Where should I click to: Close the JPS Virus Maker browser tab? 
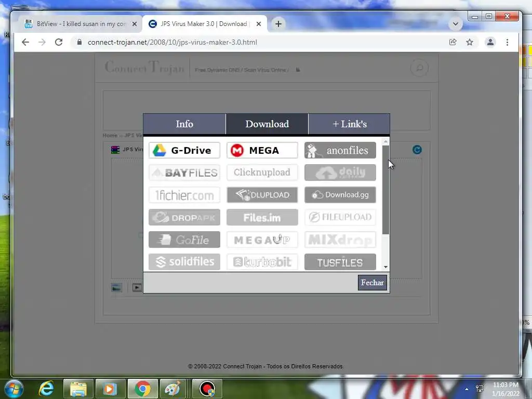(259, 24)
